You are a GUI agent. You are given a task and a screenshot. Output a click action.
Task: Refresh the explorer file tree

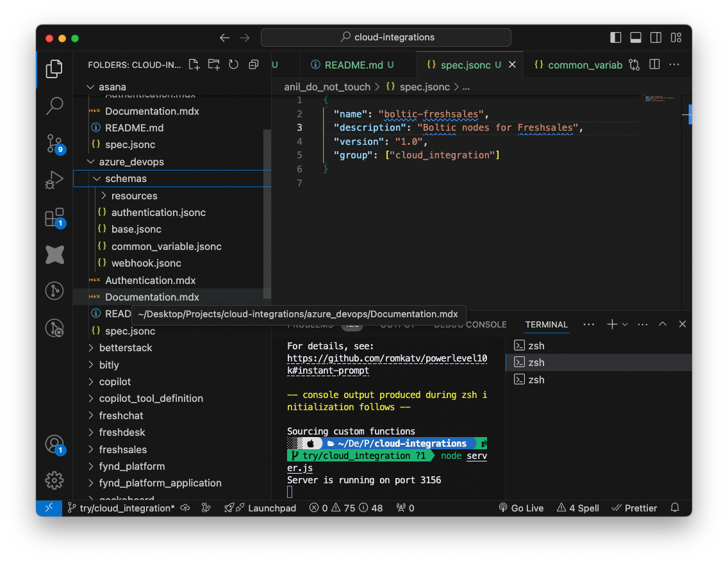[233, 65]
